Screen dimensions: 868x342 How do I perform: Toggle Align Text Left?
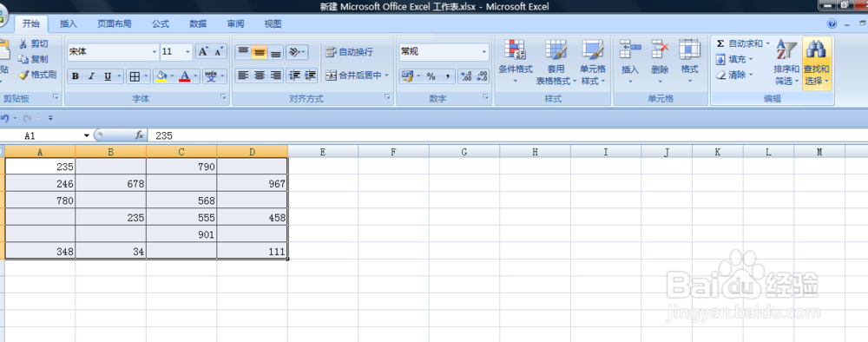pyautogui.click(x=243, y=76)
